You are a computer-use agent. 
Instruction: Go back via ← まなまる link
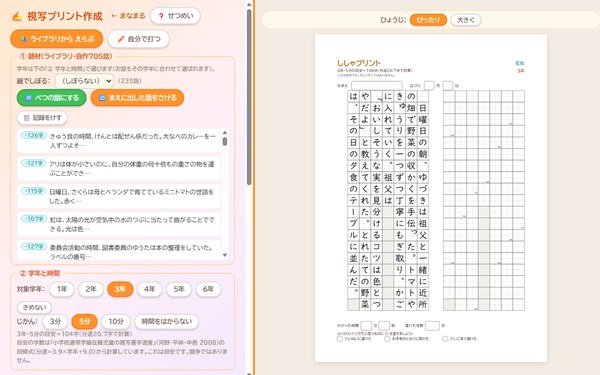(x=128, y=16)
